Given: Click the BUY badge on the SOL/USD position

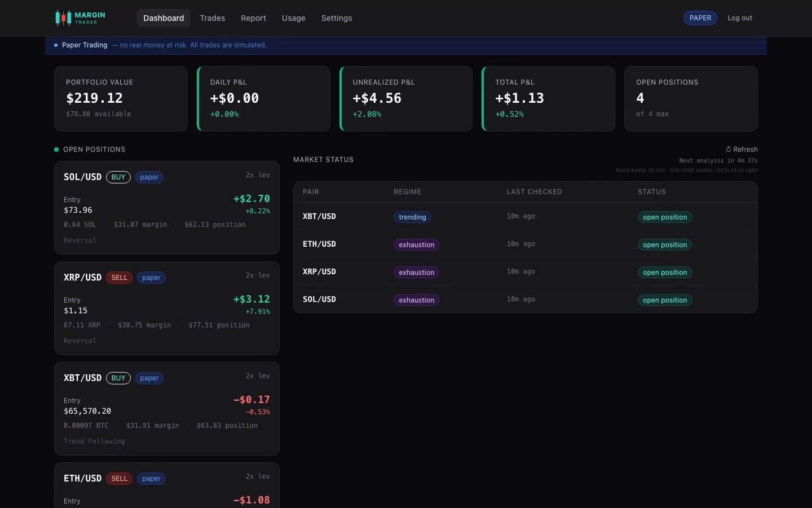Looking at the screenshot, I should click(x=118, y=177).
